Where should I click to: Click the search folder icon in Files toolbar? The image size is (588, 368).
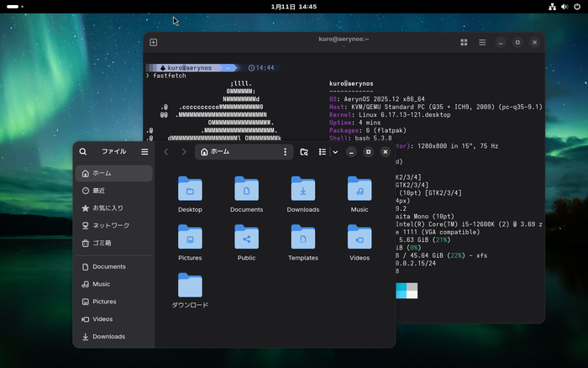click(x=304, y=152)
